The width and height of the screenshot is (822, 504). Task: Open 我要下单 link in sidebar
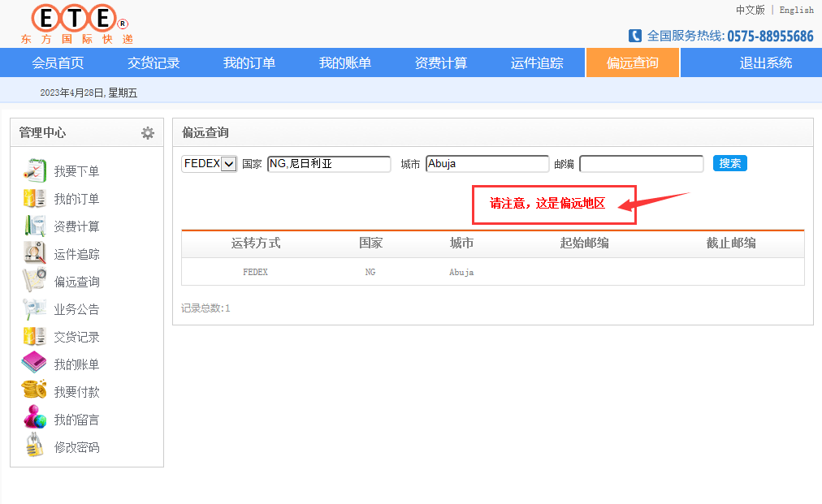click(76, 171)
